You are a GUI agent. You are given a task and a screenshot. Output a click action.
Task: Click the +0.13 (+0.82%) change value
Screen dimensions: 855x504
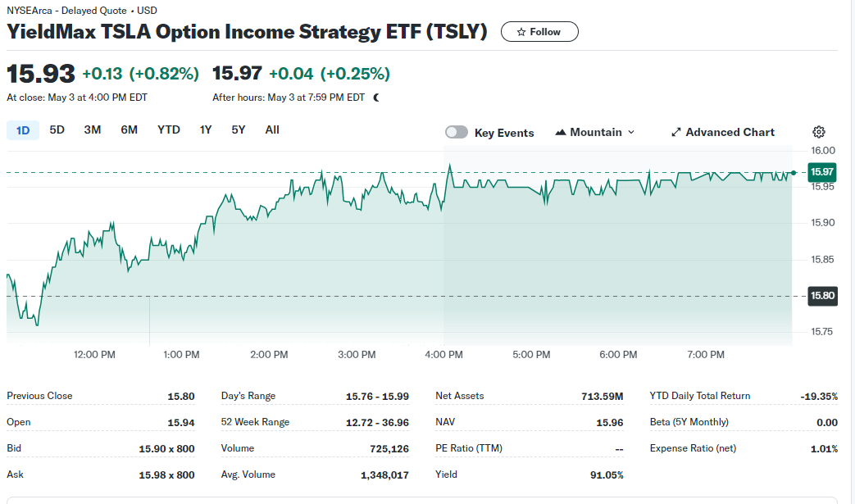click(141, 74)
